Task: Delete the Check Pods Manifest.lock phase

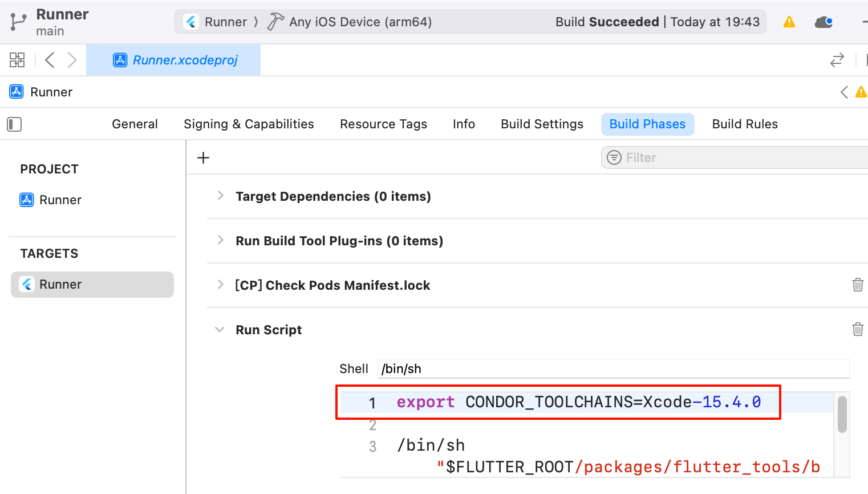Action: 857,285
